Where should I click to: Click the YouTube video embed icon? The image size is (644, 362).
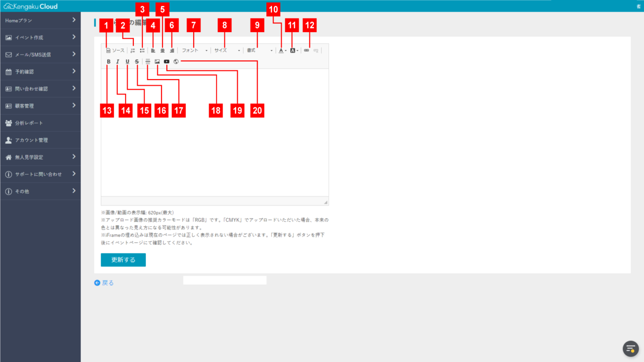pyautogui.click(x=166, y=61)
